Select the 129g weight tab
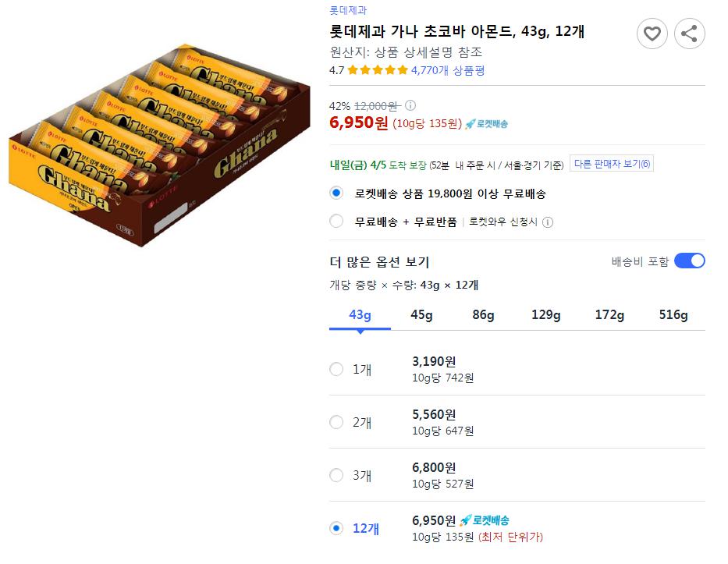The height and width of the screenshot is (564, 728). [546, 315]
